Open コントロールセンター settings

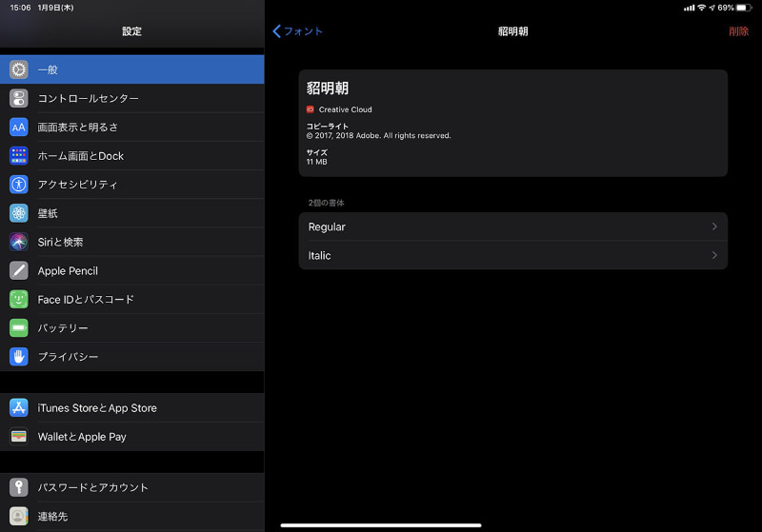pos(132,98)
